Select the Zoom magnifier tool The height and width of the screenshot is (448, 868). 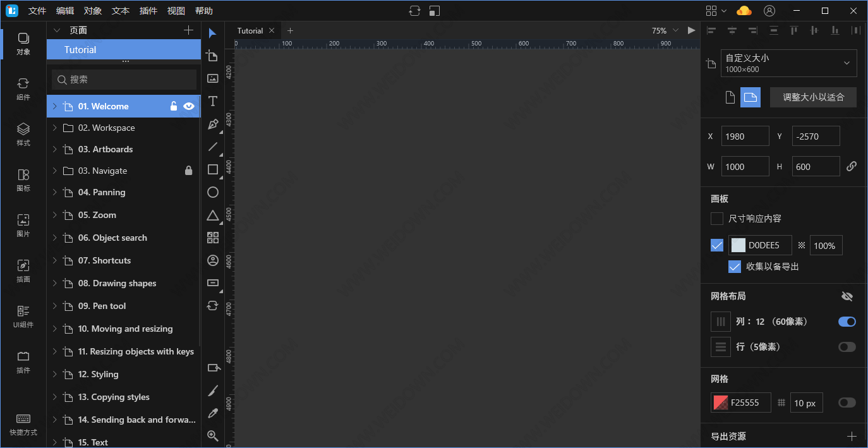[x=213, y=436]
